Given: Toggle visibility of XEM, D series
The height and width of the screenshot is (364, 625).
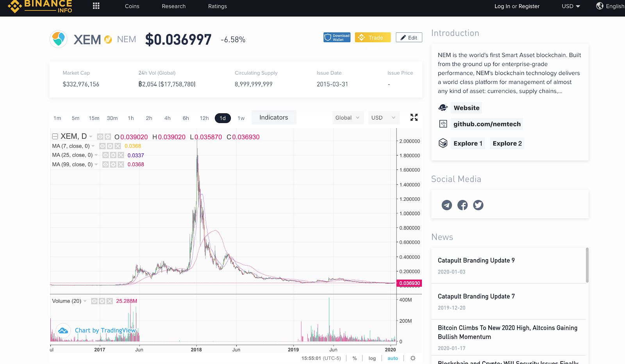Looking at the screenshot, I should point(100,137).
